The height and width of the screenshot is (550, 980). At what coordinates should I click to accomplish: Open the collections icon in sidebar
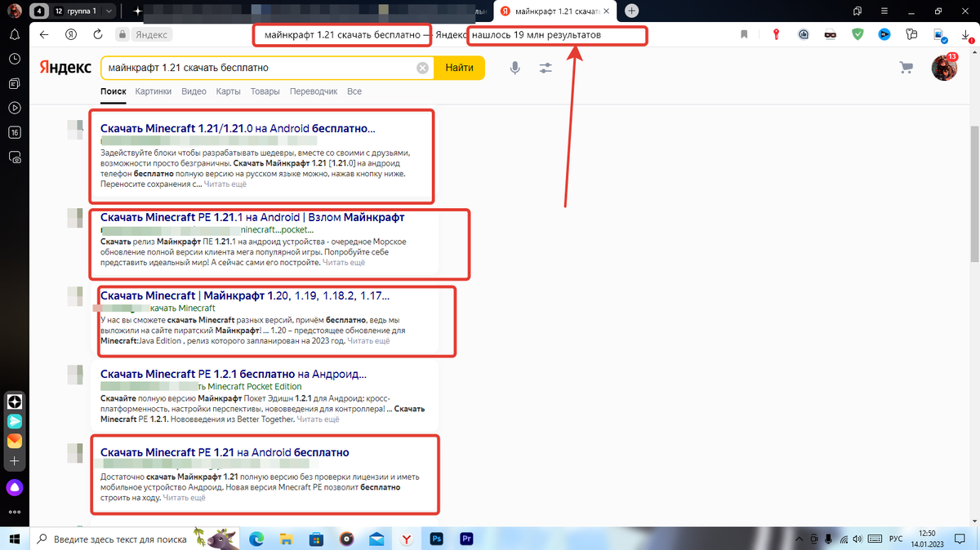[15, 83]
